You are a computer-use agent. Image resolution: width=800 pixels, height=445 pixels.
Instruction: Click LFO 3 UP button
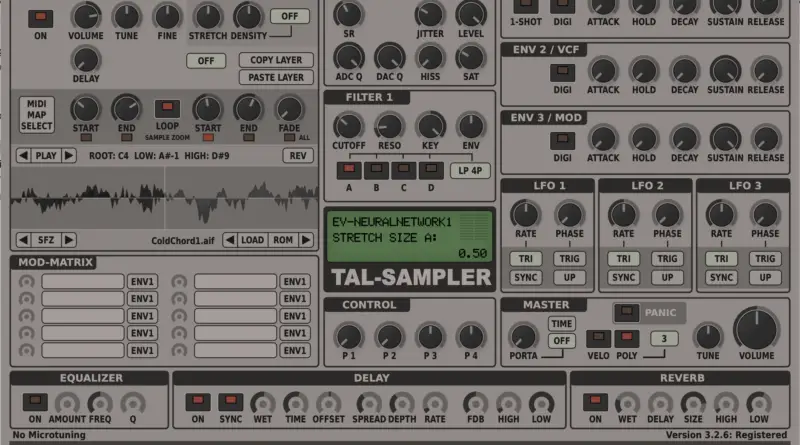click(x=765, y=278)
